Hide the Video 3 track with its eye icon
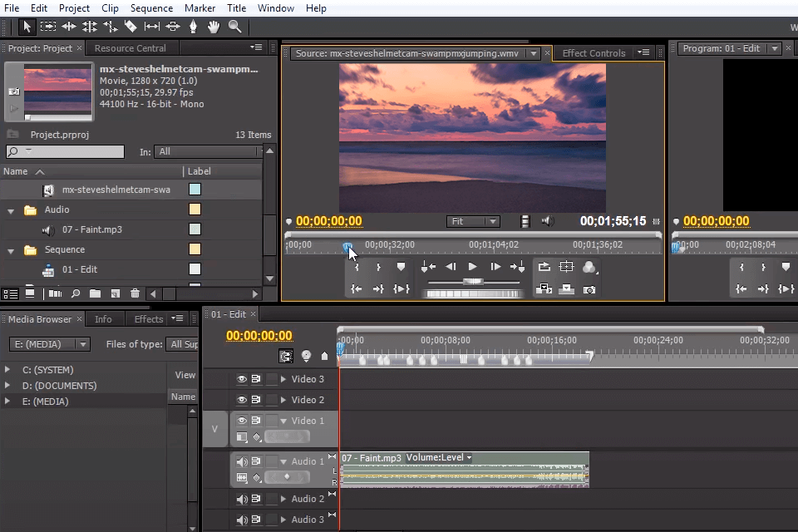Screen dimensions: 798x532 coord(242,379)
